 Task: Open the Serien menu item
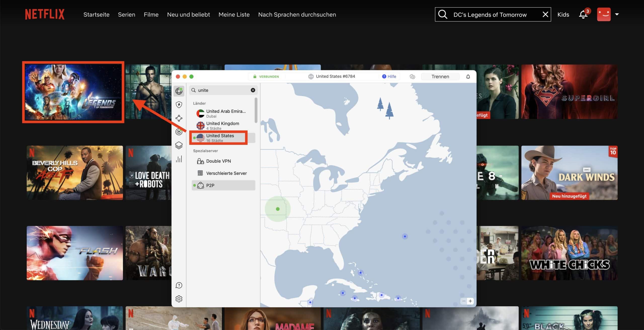point(127,15)
